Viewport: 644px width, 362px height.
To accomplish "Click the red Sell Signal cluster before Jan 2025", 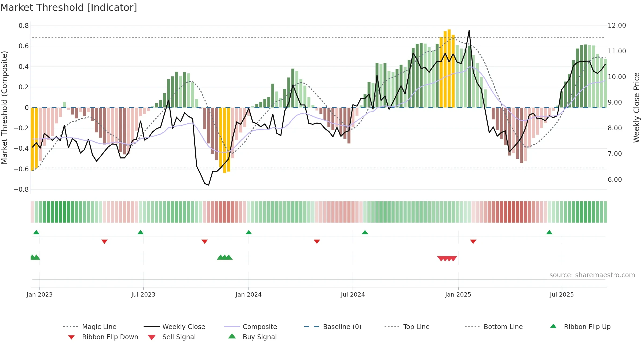I will tap(447, 259).
